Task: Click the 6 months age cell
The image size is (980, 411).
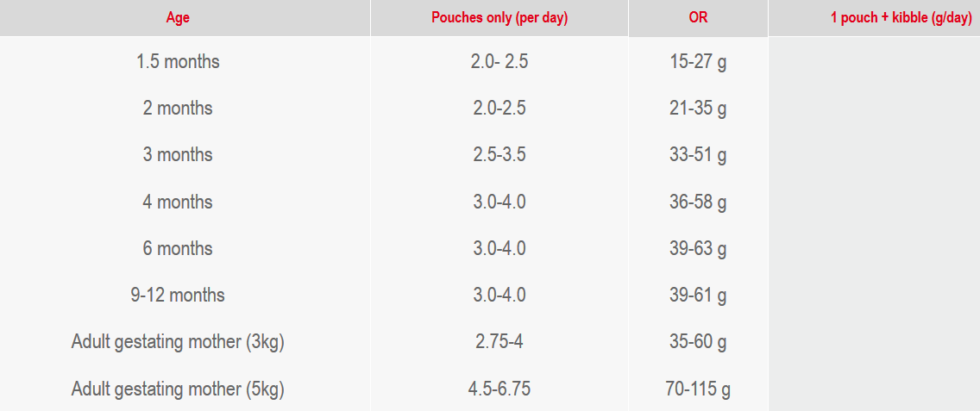Action: tap(178, 248)
